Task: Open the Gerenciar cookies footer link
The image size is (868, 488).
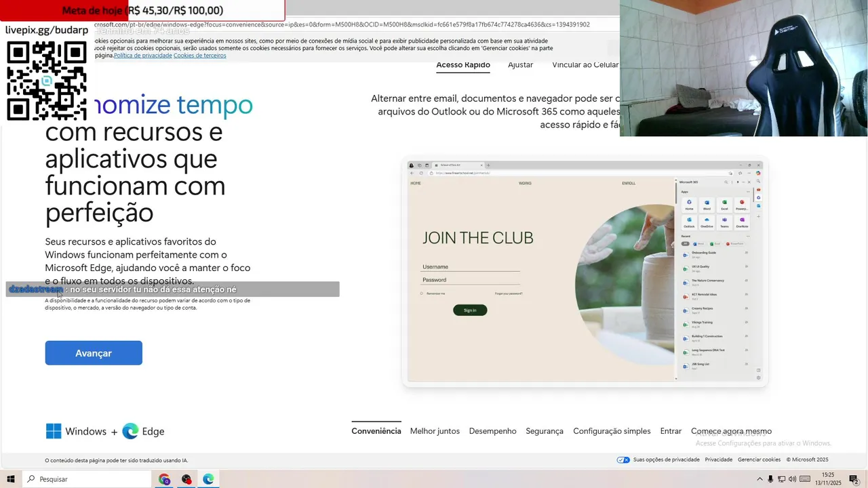Action: pos(759,460)
